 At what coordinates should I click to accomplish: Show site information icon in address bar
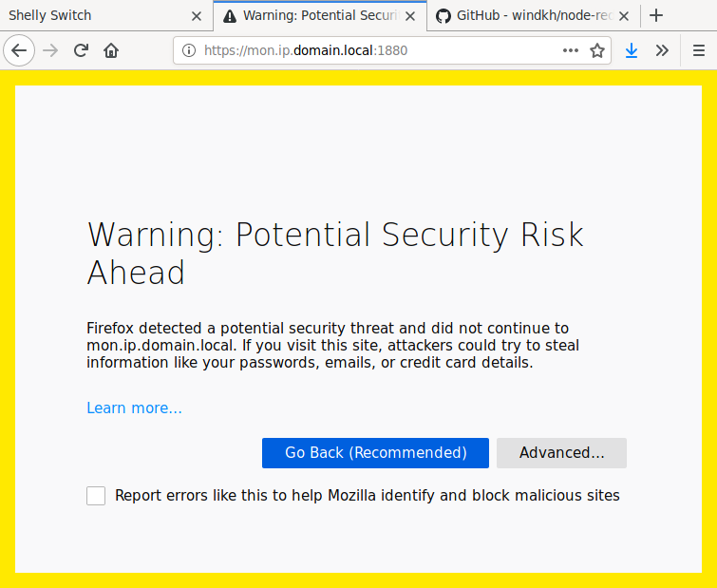pos(189,50)
